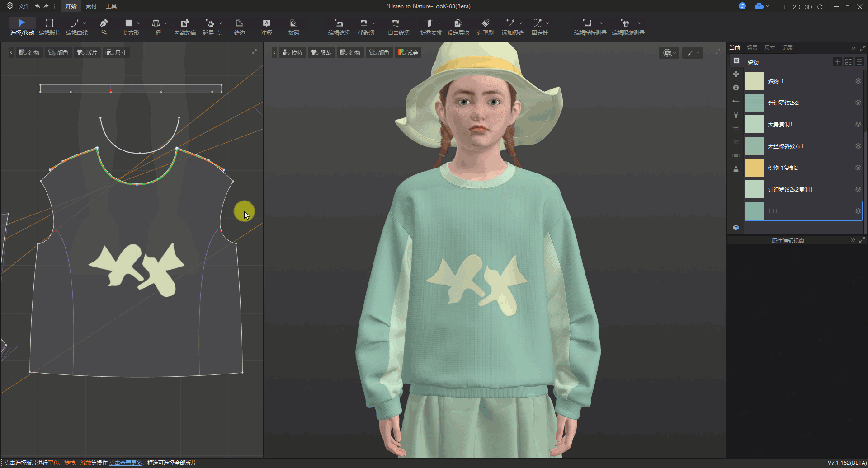Switch to the 素材 menu tab
868x468 pixels.
[x=91, y=6]
